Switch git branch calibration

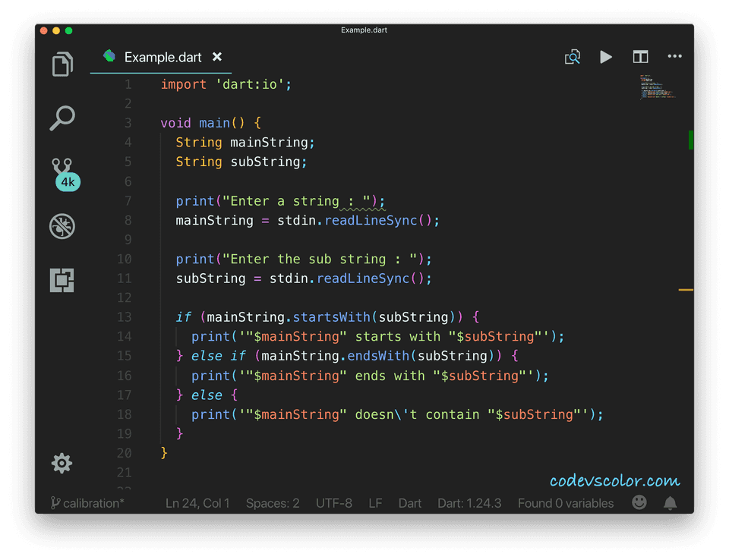tap(87, 503)
